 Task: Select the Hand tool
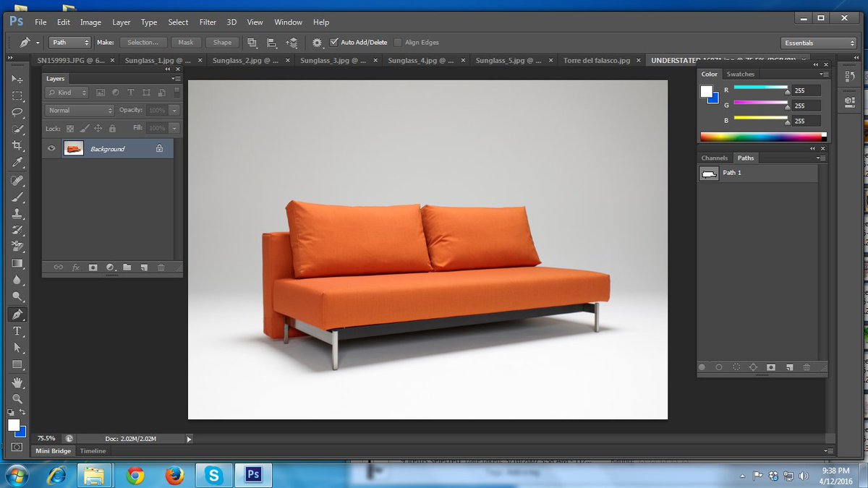tap(17, 382)
